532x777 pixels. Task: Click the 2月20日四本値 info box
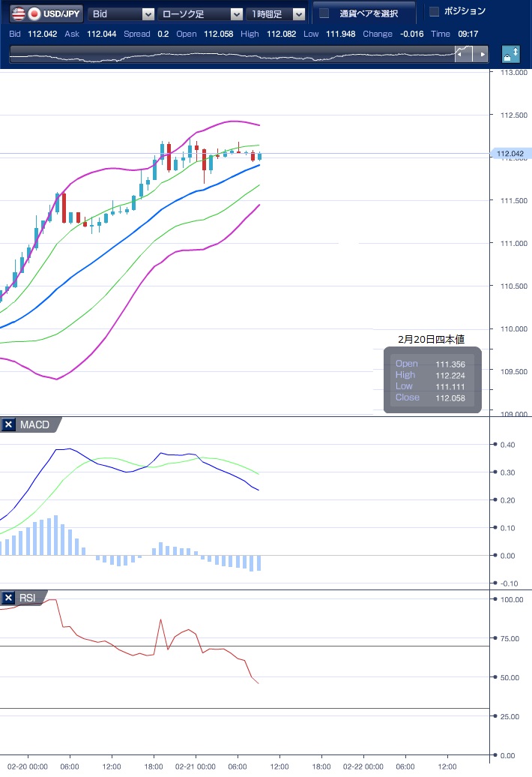click(430, 380)
